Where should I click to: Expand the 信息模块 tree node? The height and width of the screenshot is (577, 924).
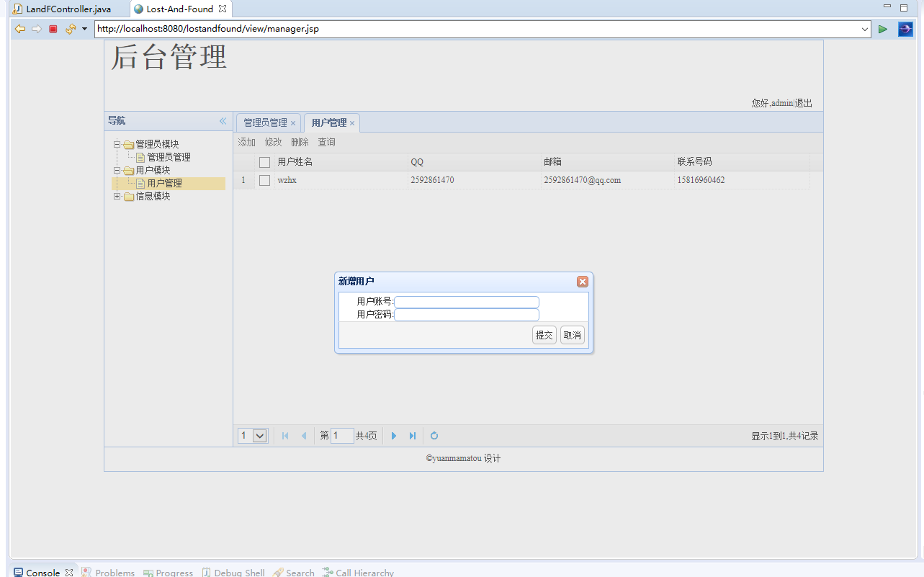[117, 196]
